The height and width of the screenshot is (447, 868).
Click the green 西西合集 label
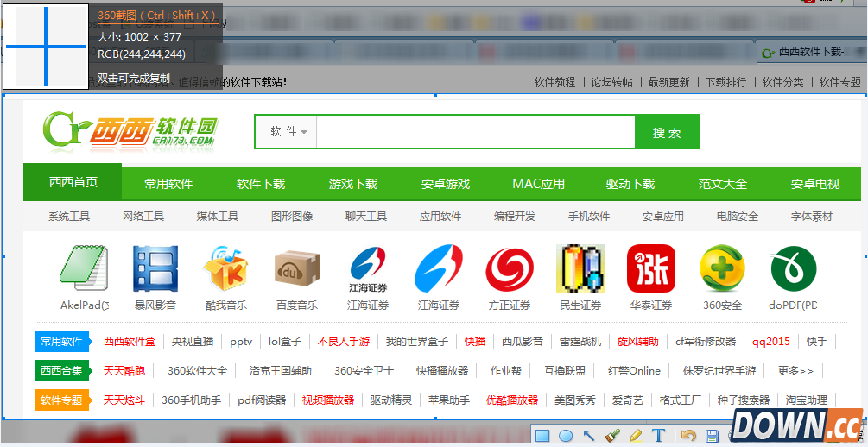pos(61,370)
